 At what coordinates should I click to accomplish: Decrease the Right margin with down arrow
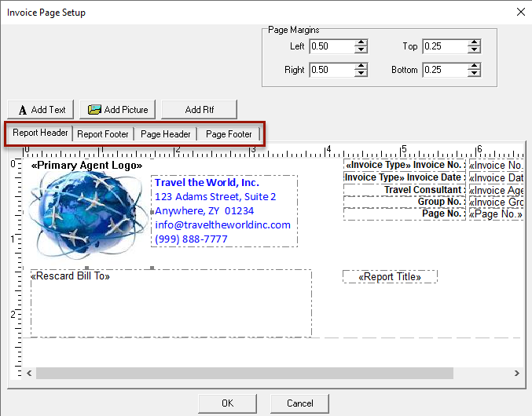(361, 74)
